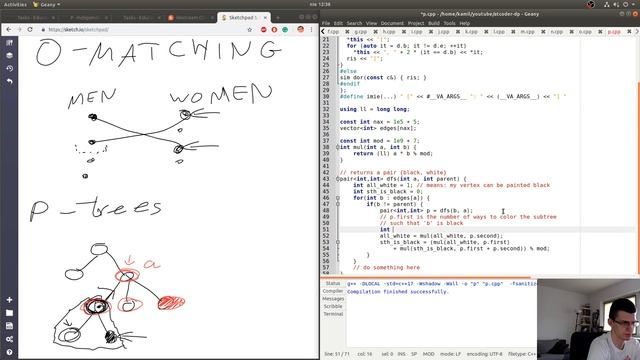The image size is (640, 360).
Task: Open the Help menu in Geany
Action: click(464, 23)
